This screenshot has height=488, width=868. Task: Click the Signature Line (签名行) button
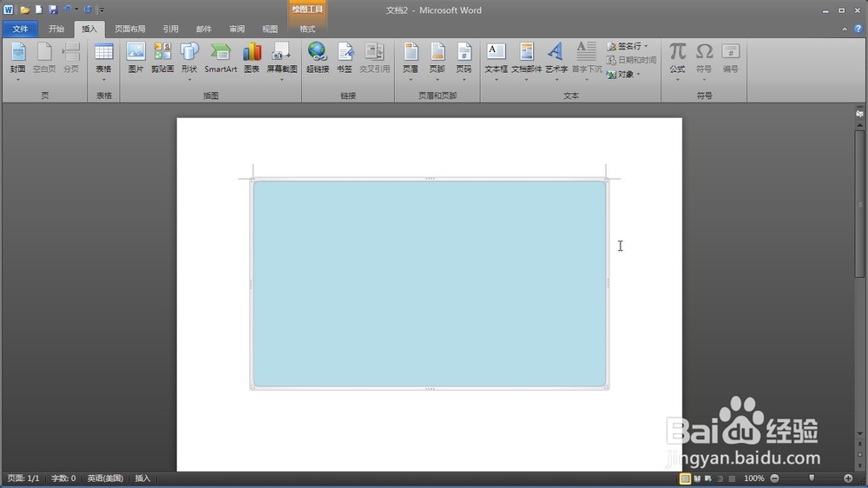(x=624, y=46)
